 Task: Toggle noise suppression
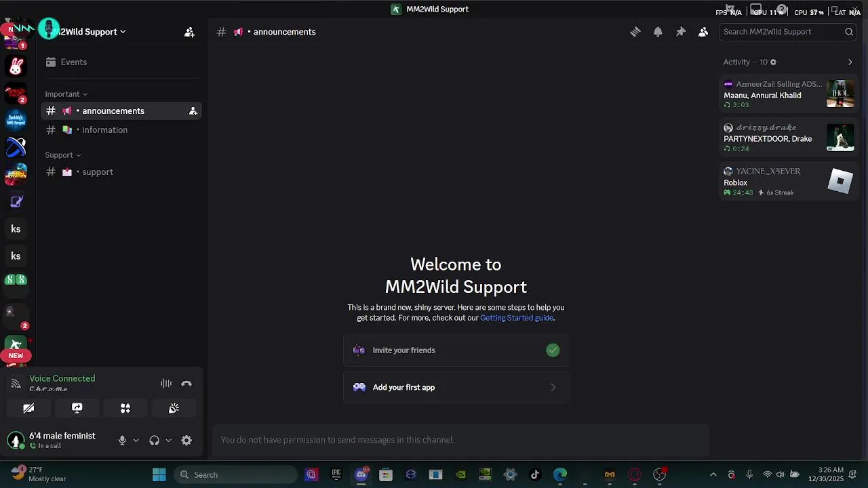point(166,384)
